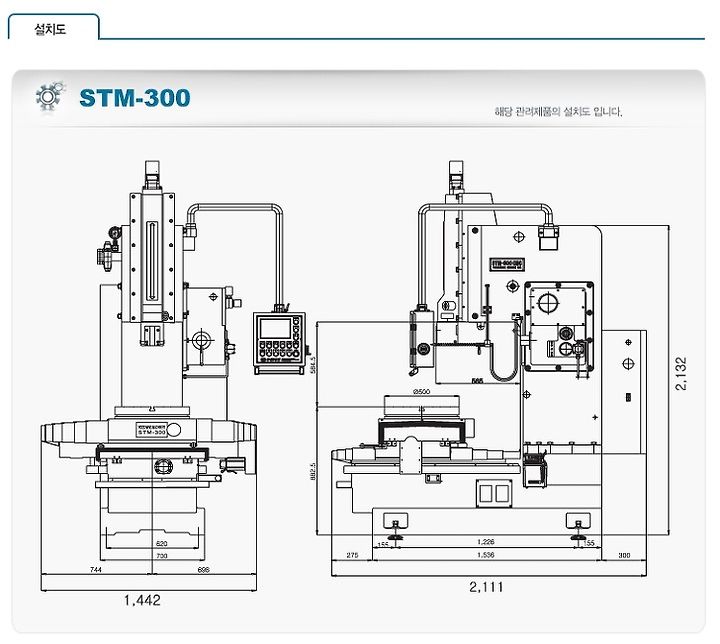The width and height of the screenshot is (720, 644).
Task: Click the 700 base dimension label
Action: tap(162, 556)
